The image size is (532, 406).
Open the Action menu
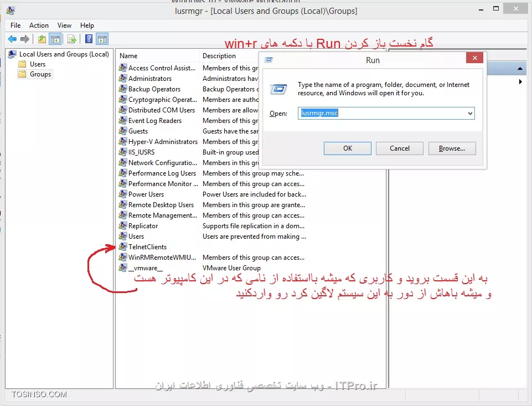[39, 25]
